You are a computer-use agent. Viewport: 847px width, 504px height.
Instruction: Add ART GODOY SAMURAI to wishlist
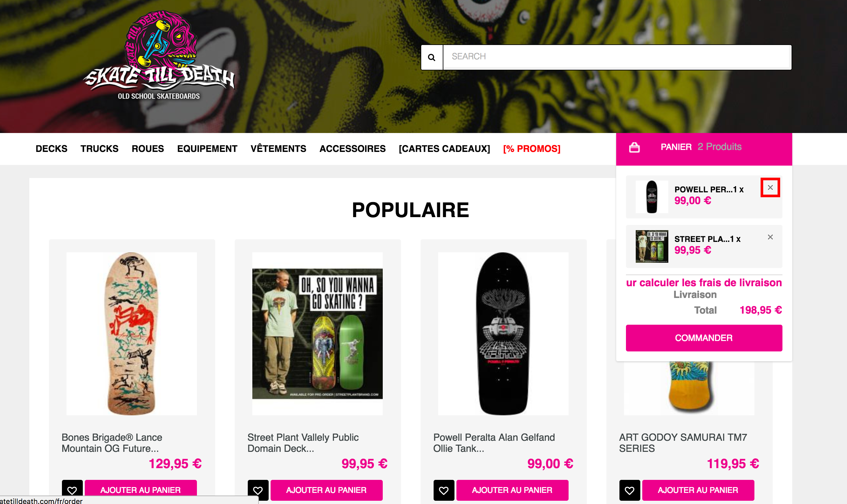(629, 490)
